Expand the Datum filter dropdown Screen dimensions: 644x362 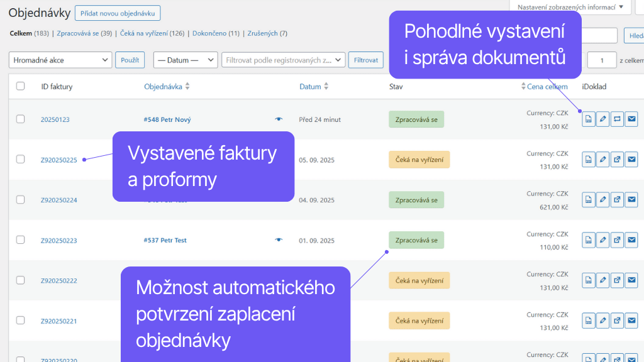click(x=186, y=60)
